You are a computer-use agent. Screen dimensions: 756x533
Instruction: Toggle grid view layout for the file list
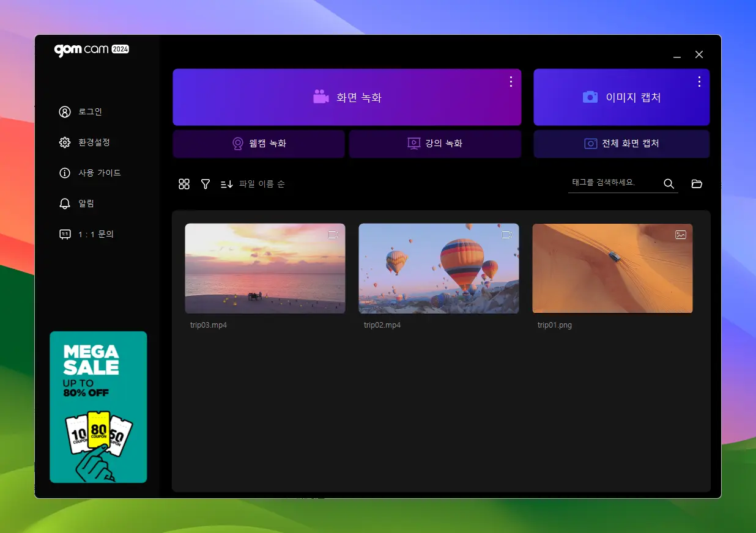[183, 184]
